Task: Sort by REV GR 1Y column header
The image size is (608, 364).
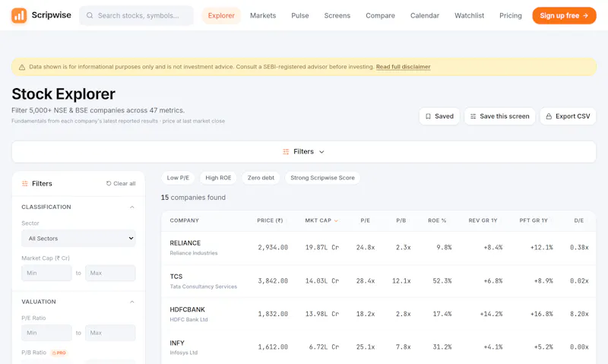Action: (x=483, y=220)
